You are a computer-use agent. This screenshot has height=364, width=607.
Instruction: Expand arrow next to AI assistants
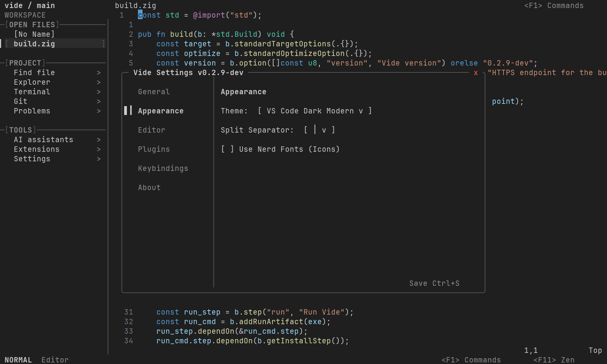pyautogui.click(x=98, y=140)
